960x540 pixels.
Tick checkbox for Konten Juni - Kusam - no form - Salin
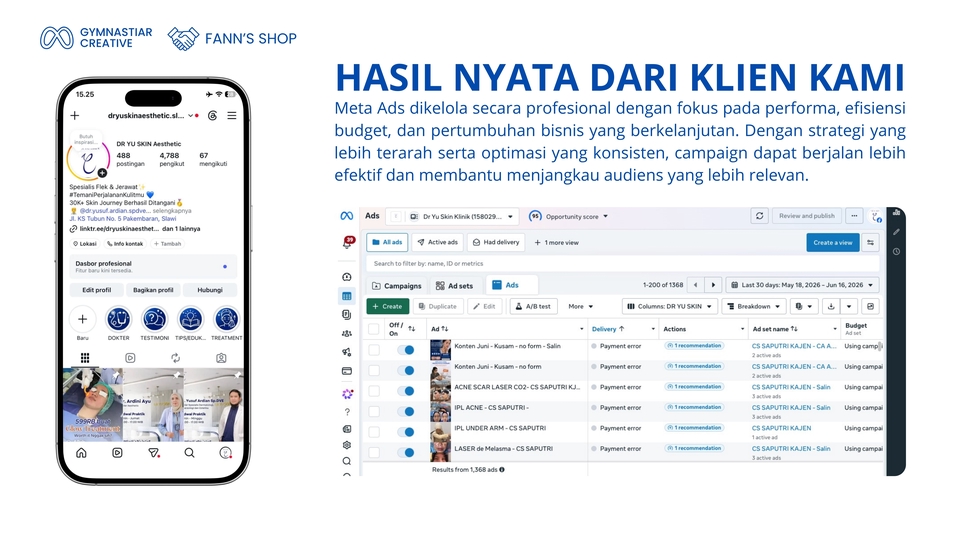(x=373, y=350)
